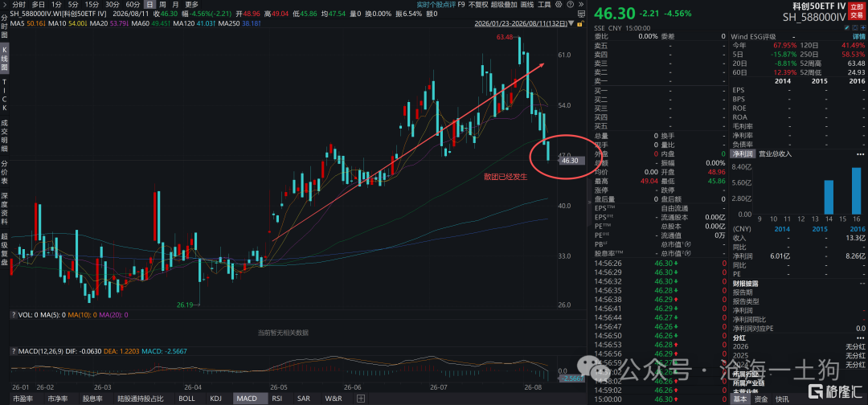
Task: Open chart settings gear icon
Action: (x=559, y=5)
